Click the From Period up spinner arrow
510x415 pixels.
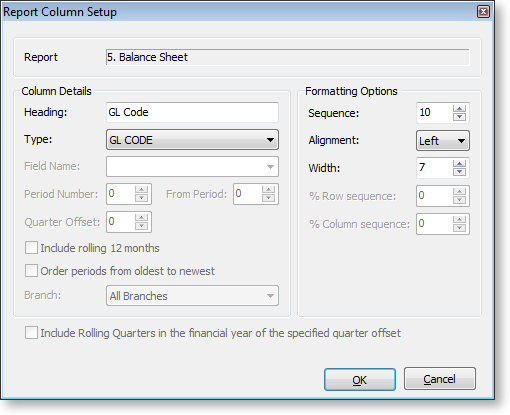(x=268, y=190)
